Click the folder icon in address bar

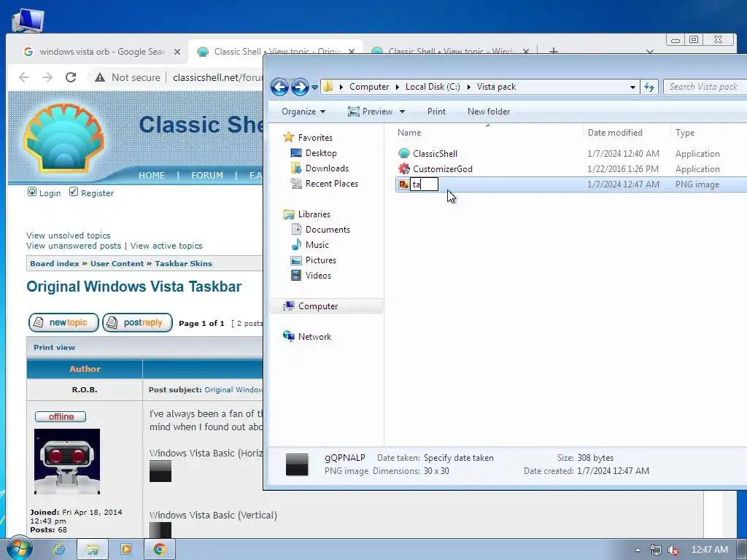click(x=328, y=87)
